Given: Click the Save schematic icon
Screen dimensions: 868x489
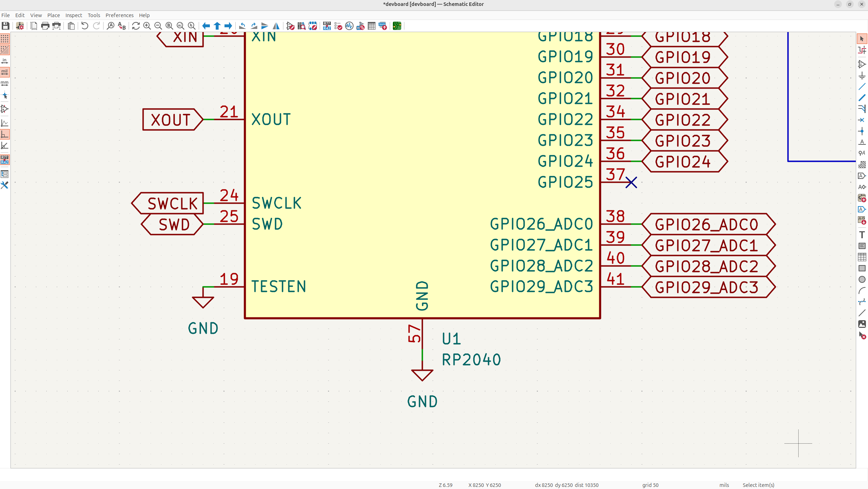Looking at the screenshot, I should [6, 26].
